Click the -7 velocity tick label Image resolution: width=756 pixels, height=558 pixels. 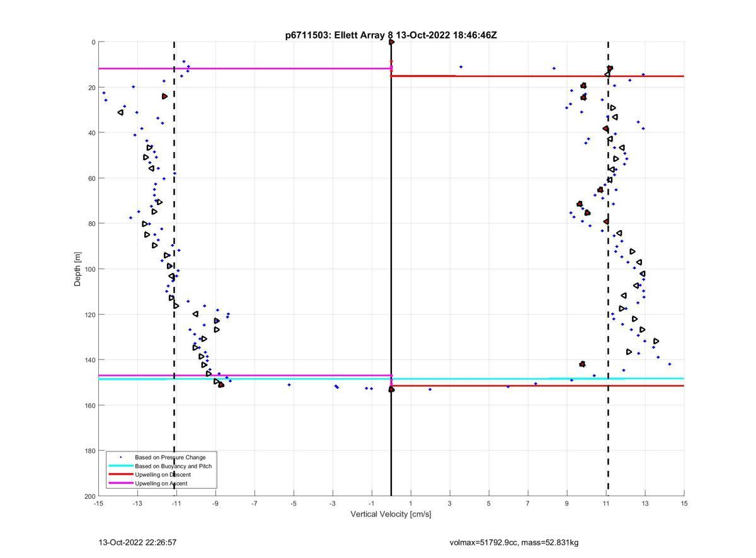255,504
